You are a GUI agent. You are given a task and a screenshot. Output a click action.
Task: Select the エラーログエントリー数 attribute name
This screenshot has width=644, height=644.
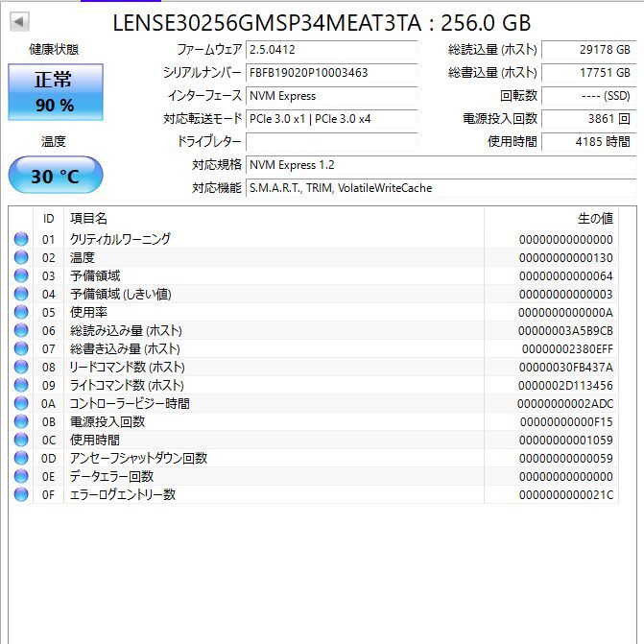point(123,494)
